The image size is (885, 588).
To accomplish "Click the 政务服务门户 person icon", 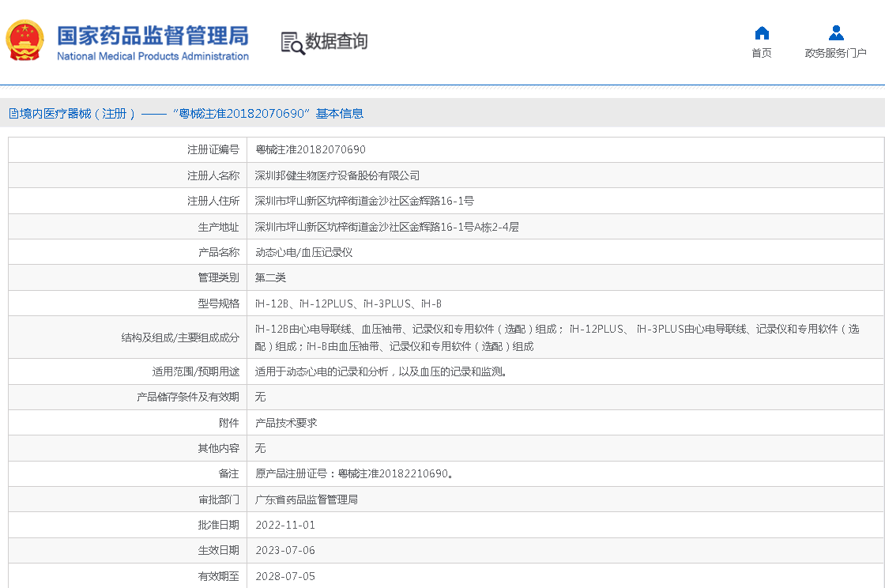I will (836, 33).
